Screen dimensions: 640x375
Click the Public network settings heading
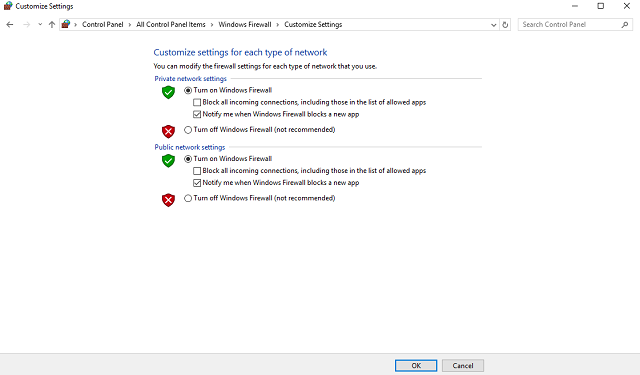point(190,147)
